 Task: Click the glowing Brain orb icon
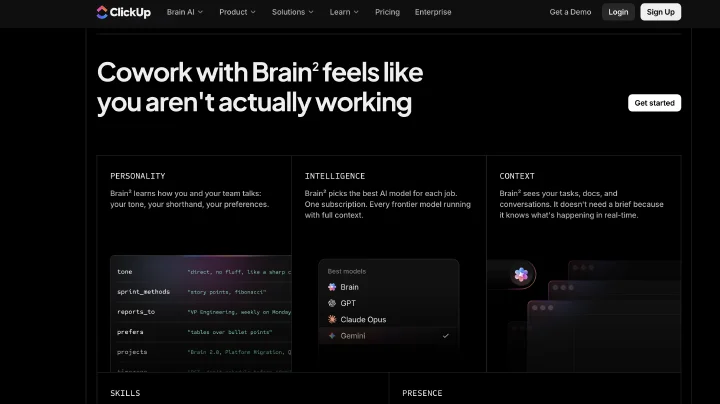pyautogui.click(x=521, y=275)
